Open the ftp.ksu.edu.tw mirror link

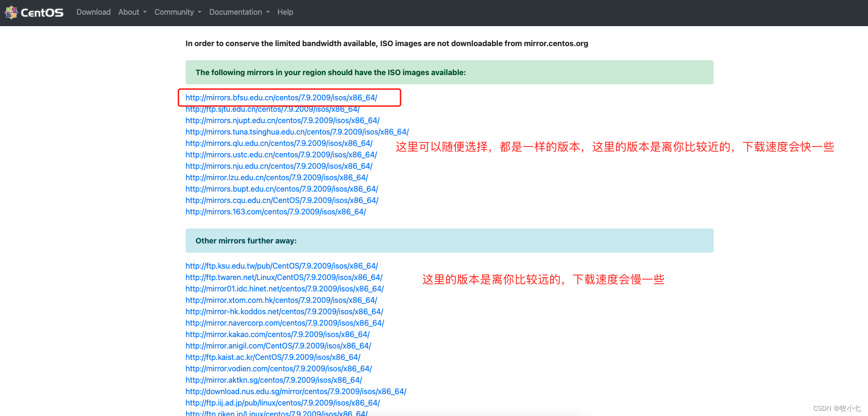point(282,266)
